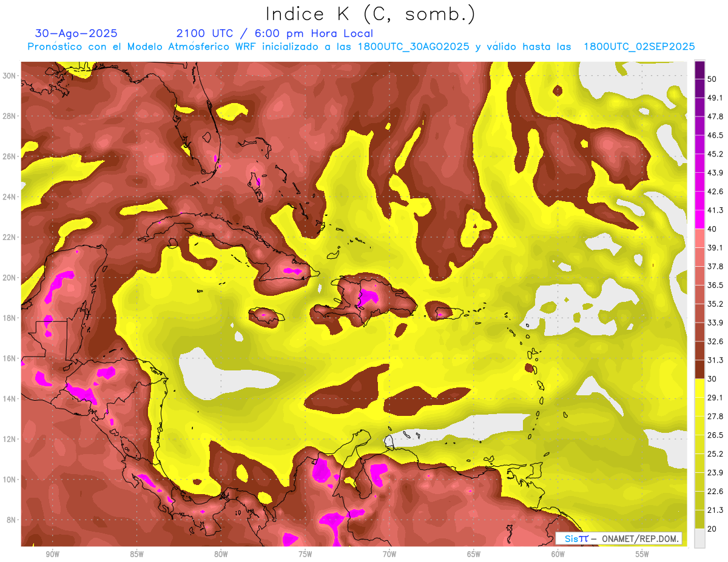728x562 pixels.
Task: Click the color scale value 41.3
Action: 715,210
